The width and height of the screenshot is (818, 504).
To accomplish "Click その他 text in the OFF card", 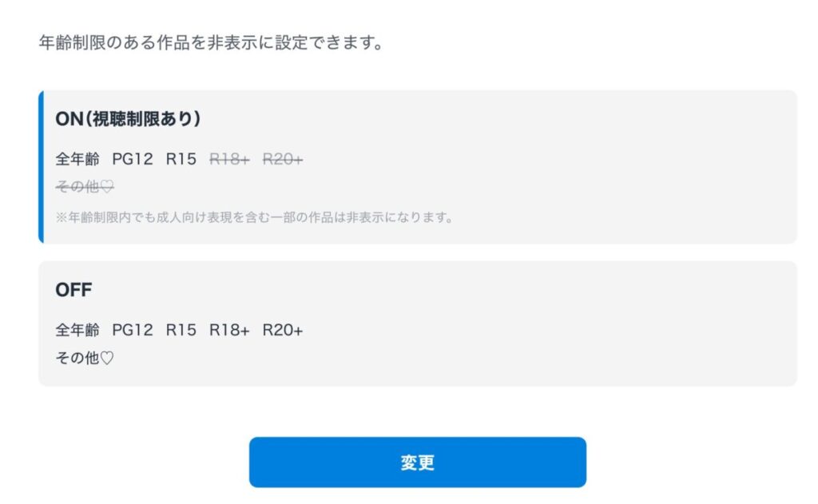I will point(77,359).
